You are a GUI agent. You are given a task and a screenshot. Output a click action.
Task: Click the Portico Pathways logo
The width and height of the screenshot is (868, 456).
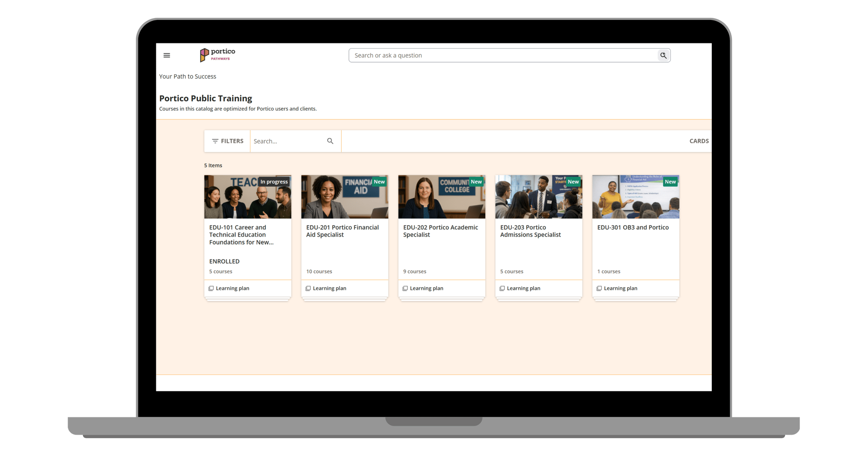(217, 55)
